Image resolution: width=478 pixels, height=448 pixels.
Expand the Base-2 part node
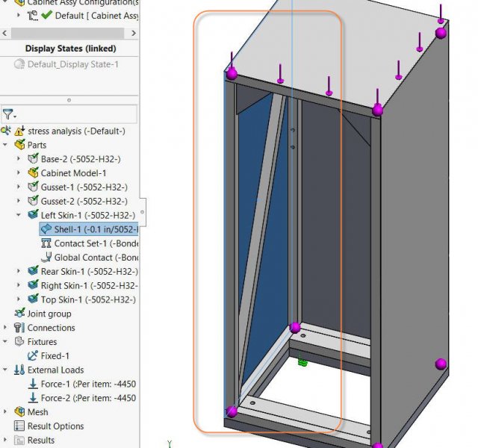click(19, 159)
